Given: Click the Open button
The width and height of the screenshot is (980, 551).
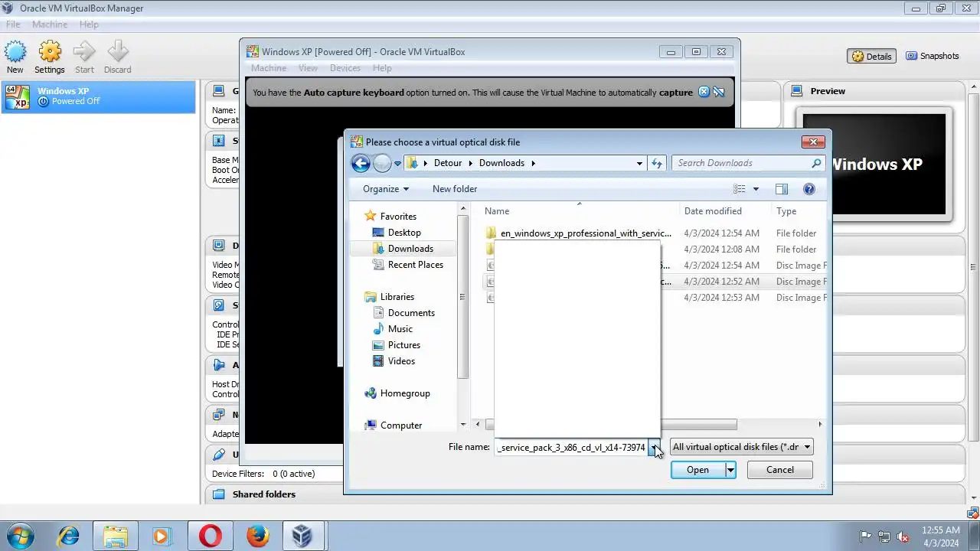Looking at the screenshot, I should [697, 470].
